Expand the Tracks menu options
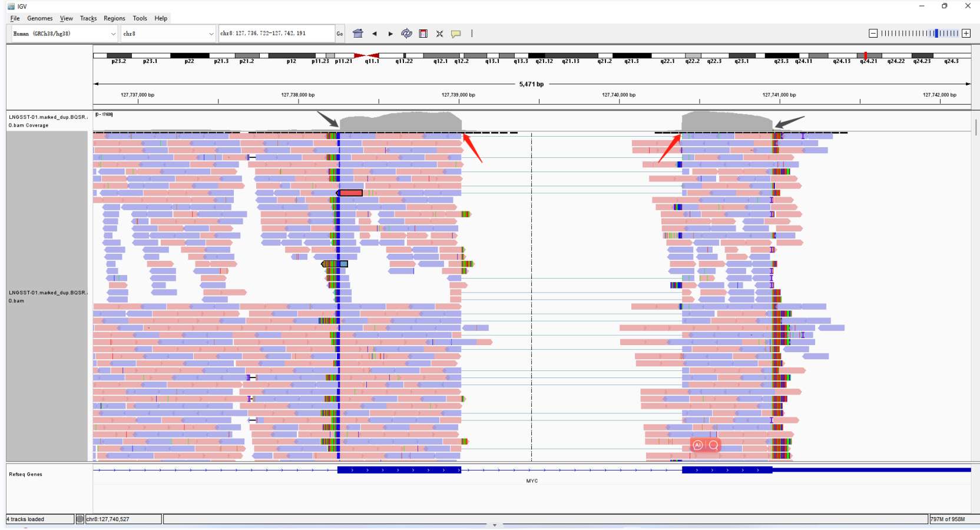 88,18
